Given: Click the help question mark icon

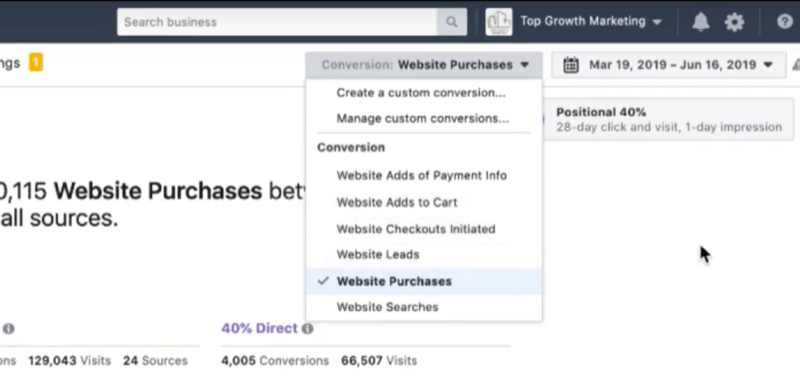Looking at the screenshot, I should tap(785, 22).
